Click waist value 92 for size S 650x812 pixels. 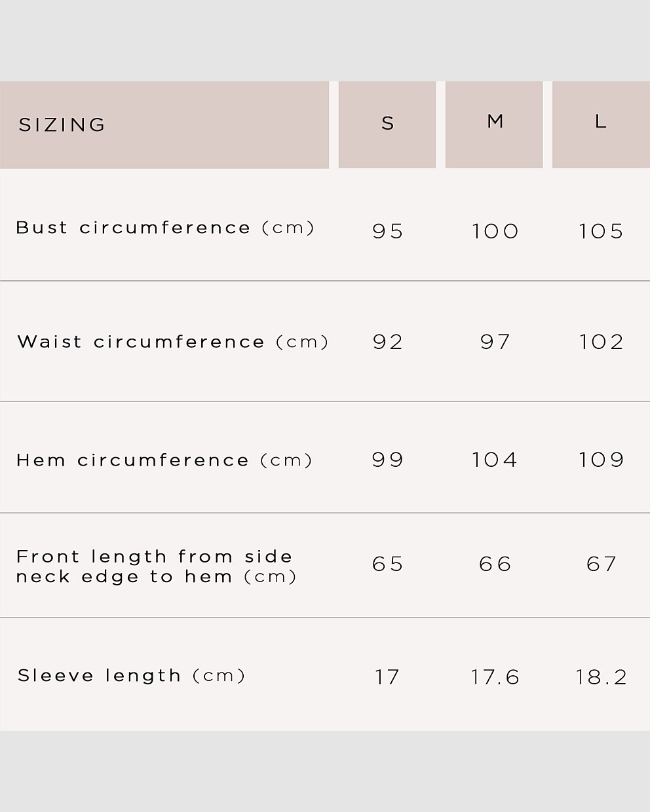tap(387, 342)
